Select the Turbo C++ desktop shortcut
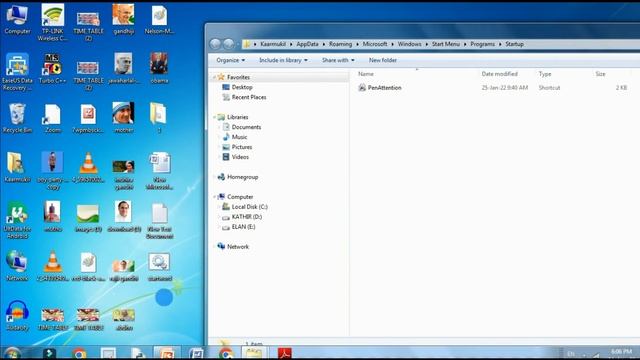The width and height of the screenshot is (640, 360). pyautogui.click(x=53, y=69)
